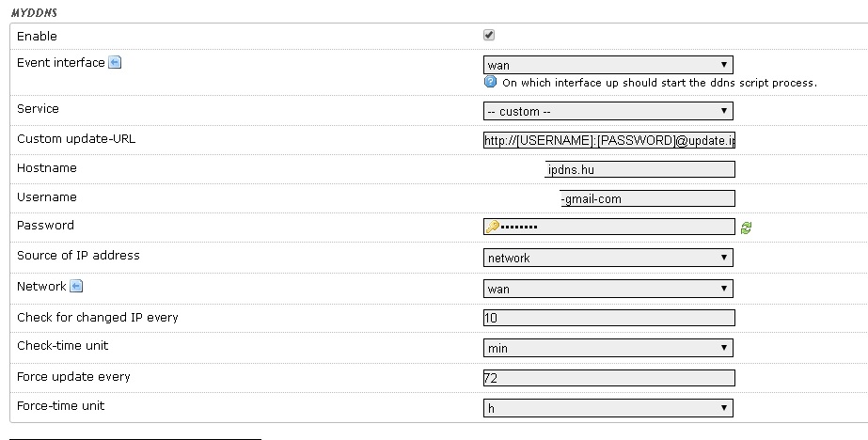Open the Event interface dropdown

[608, 65]
